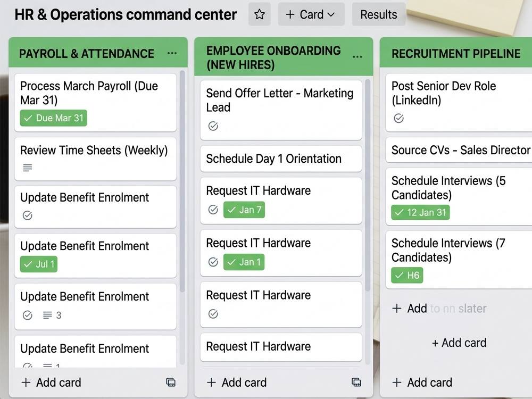Toggle complete circle on Post Senior Dev Role
Image resolution: width=532 pixels, height=399 pixels.
[x=398, y=118]
